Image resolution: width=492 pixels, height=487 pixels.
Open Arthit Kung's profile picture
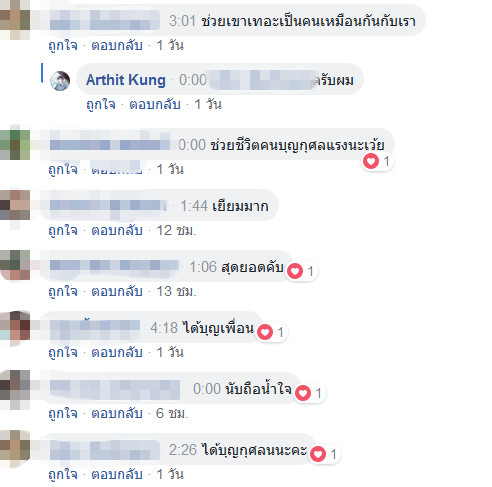point(60,81)
